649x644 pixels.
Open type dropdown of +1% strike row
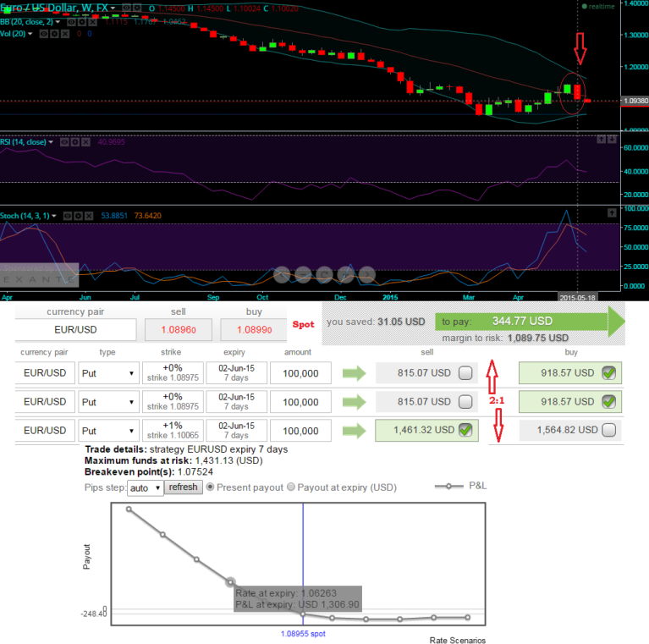tap(108, 431)
